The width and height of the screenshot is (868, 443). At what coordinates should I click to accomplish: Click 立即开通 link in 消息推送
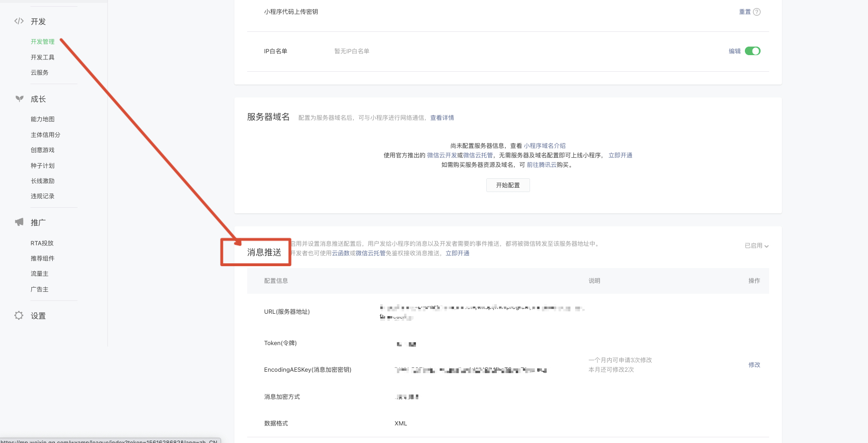point(457,253)
